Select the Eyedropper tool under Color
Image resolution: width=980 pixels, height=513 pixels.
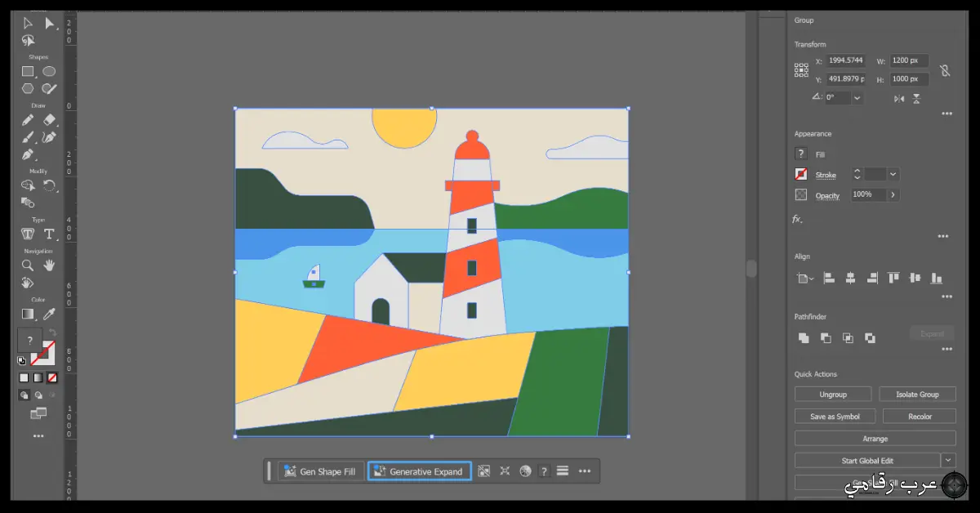click(49, 312)
